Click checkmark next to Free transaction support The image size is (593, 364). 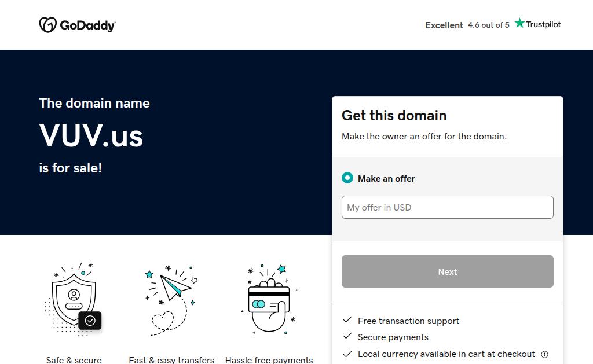(x=347, y=320)
